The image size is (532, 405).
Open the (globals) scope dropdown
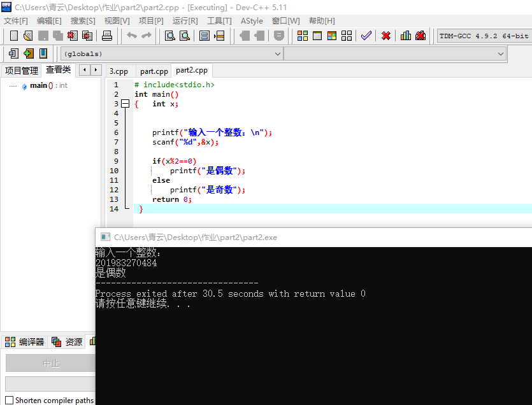pyautogui.click(x=171, y=54)
